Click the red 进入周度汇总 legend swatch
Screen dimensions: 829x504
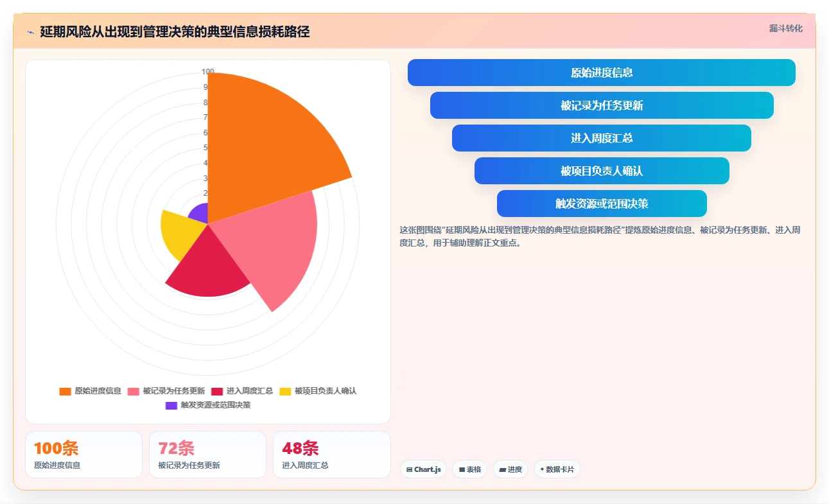(x=217, y=391)
